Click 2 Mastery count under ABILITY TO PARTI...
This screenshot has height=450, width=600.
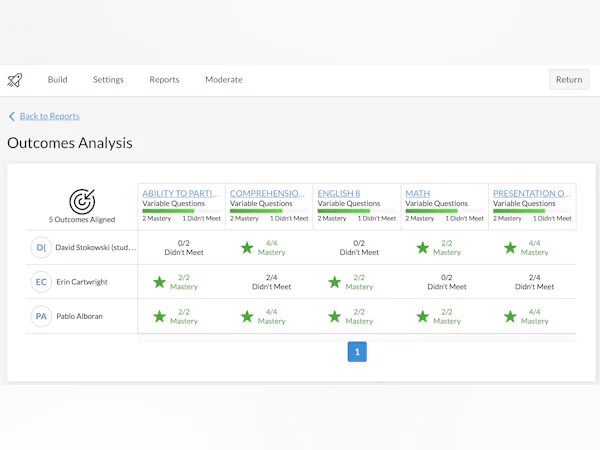click(157, 218)
